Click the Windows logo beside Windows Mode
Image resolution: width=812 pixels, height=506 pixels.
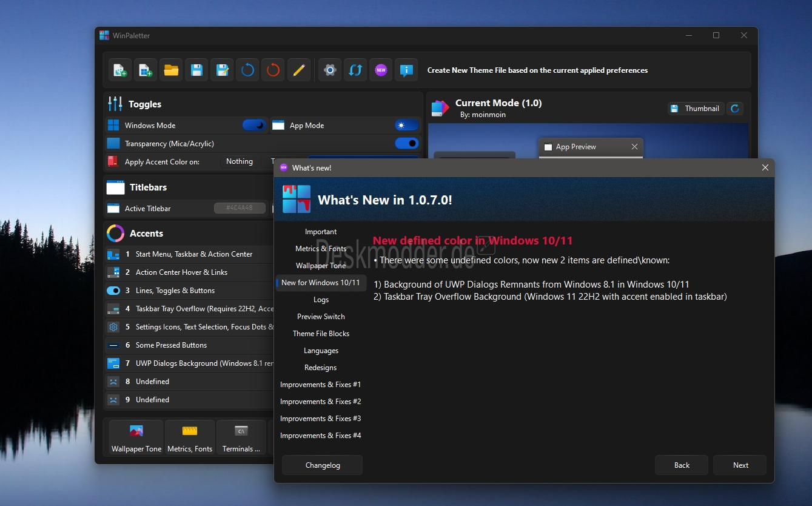click(113, 125)
